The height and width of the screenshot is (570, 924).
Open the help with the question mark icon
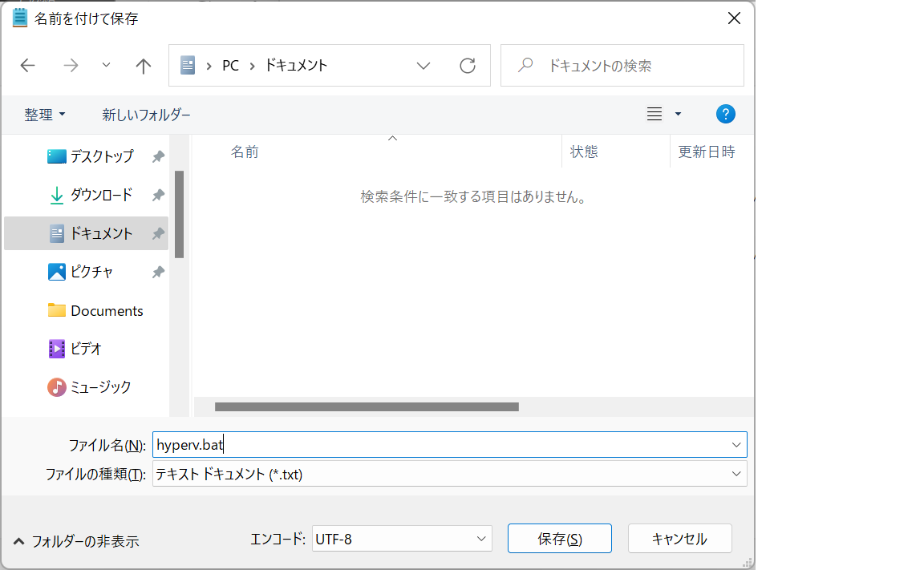(726, 114)
